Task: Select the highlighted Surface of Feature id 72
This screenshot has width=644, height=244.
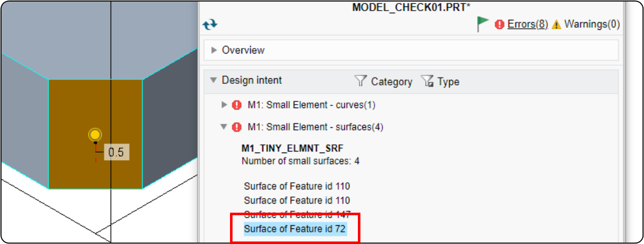Action: point(295,229)
